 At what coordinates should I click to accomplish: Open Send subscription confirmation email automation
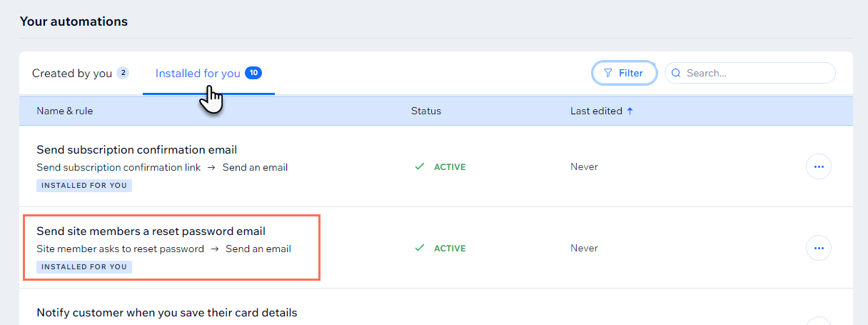coord(137,149)
